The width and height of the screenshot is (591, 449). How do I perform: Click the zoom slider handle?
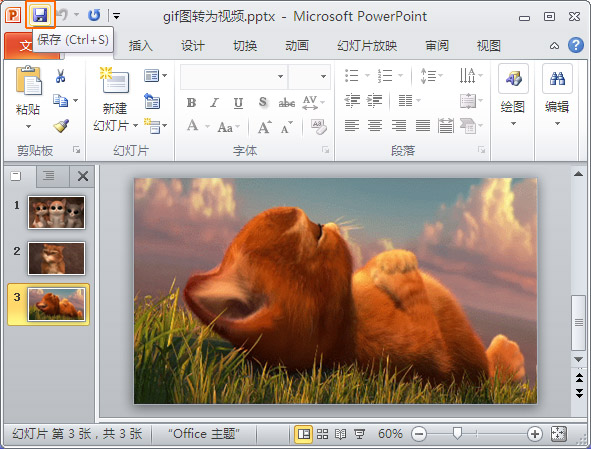pyautogui.click(x=457, y=434)
